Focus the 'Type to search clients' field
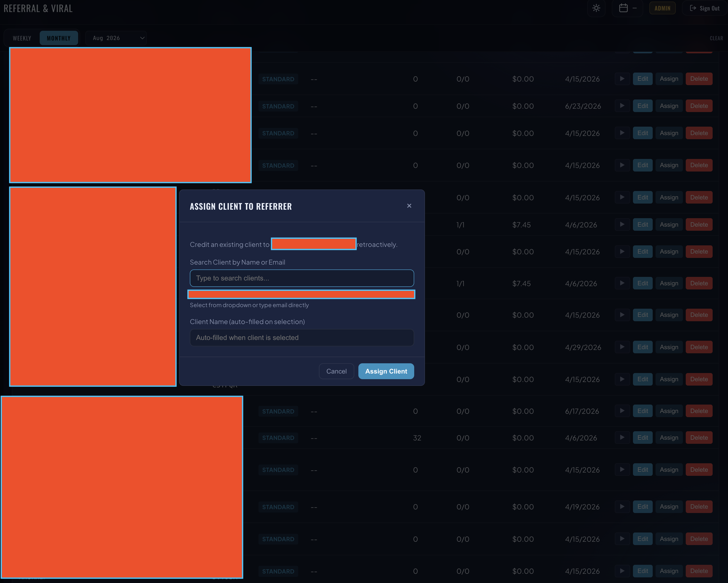Image resolution: width=728 pixels, height=583 pixels. [x=302, y=278]
